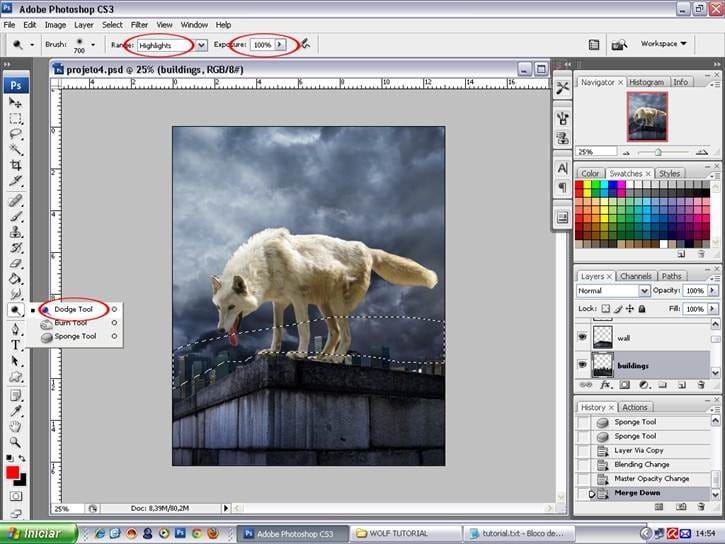This screenshot has width=725, height=544.
Task: Open tutorial.txt Notepad taskbar window
Action: point(519,533)
